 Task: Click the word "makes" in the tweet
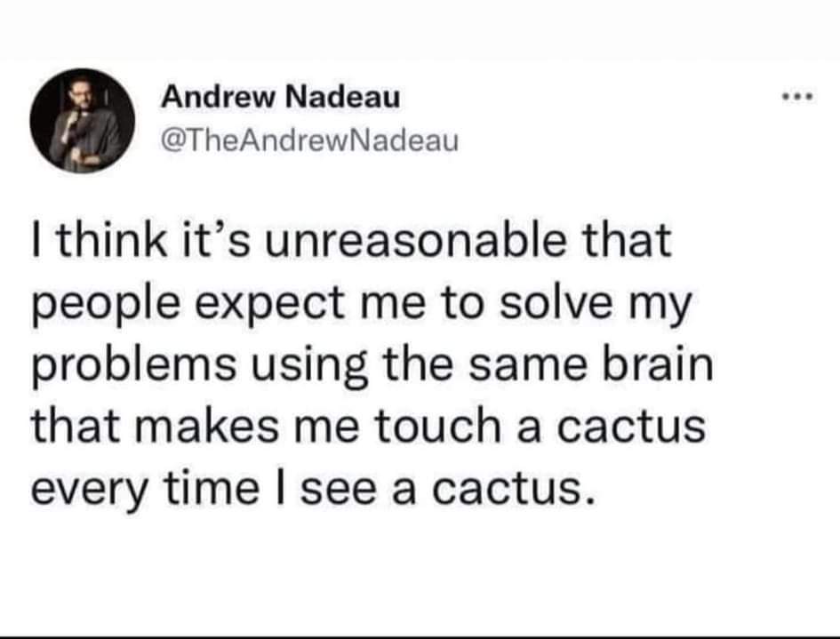pyautogui.click(x=204, y=426)
